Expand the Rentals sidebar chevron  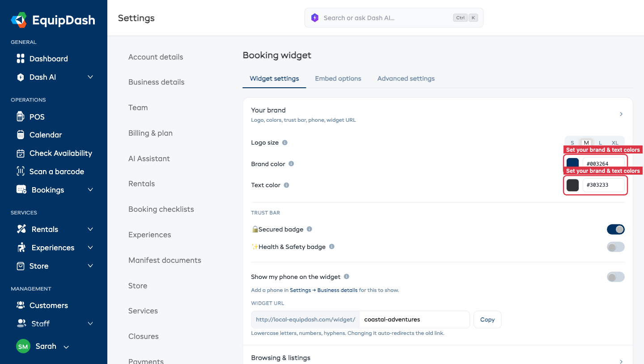click(x=90, y=229)
